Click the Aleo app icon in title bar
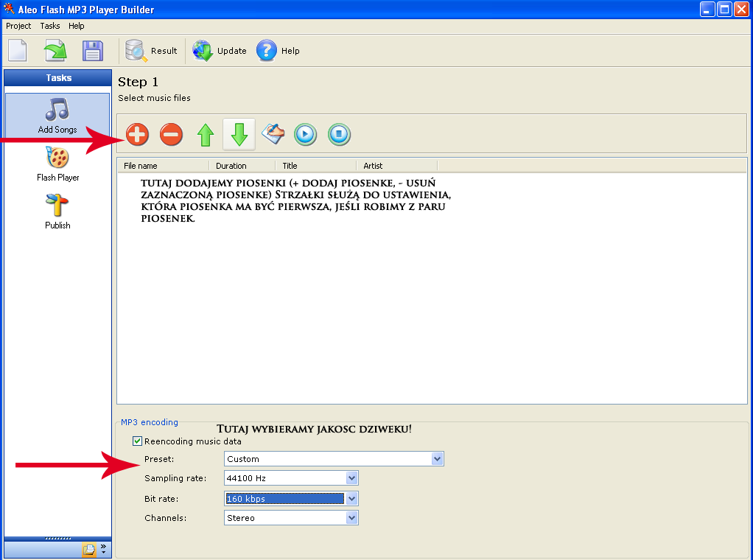753x560 pixels. pyautogui.click(x=9, y=9)
